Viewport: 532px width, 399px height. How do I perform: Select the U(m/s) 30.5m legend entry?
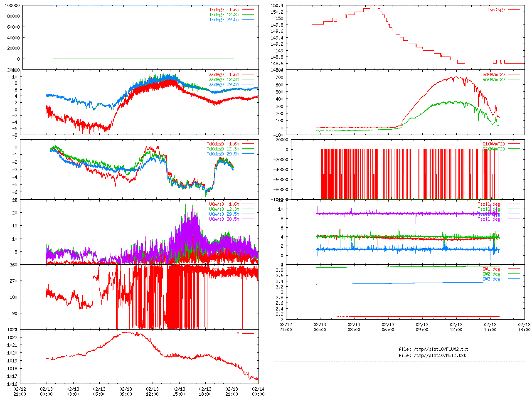click(x=224, y=219)
